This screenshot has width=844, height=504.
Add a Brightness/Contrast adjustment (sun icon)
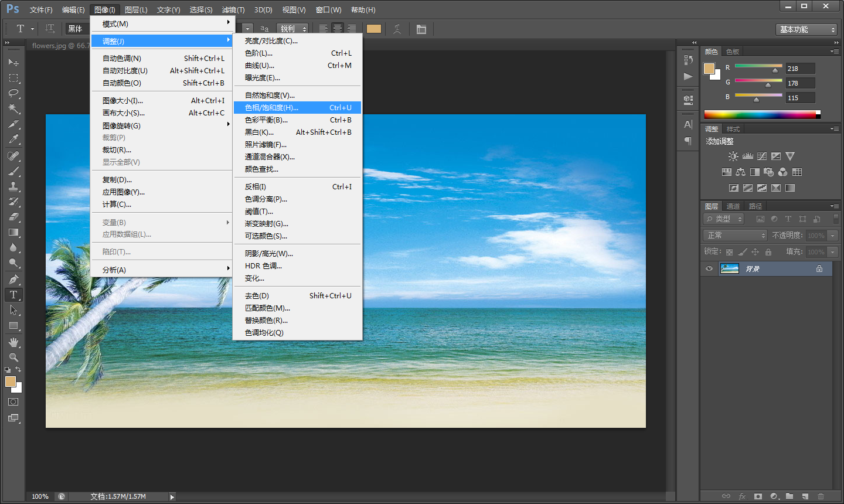pyautogui.click(x=733, y=156)
